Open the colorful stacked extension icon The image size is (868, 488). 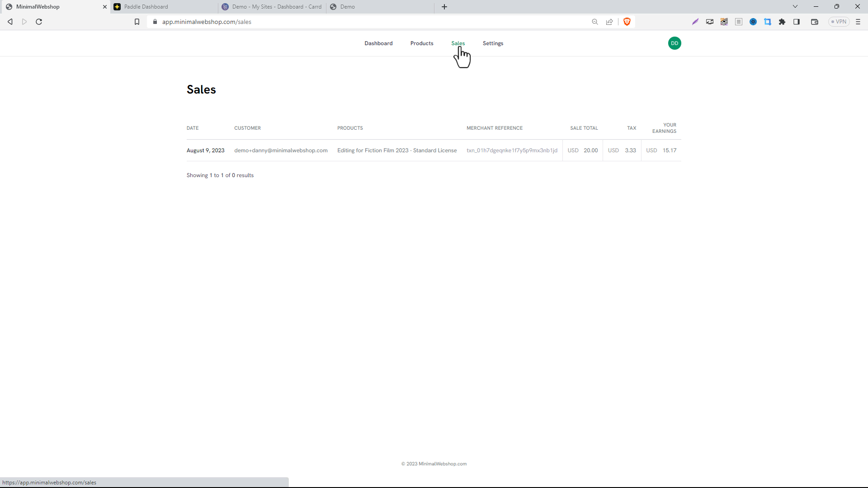pyautogui.click(x=724, y=22)
